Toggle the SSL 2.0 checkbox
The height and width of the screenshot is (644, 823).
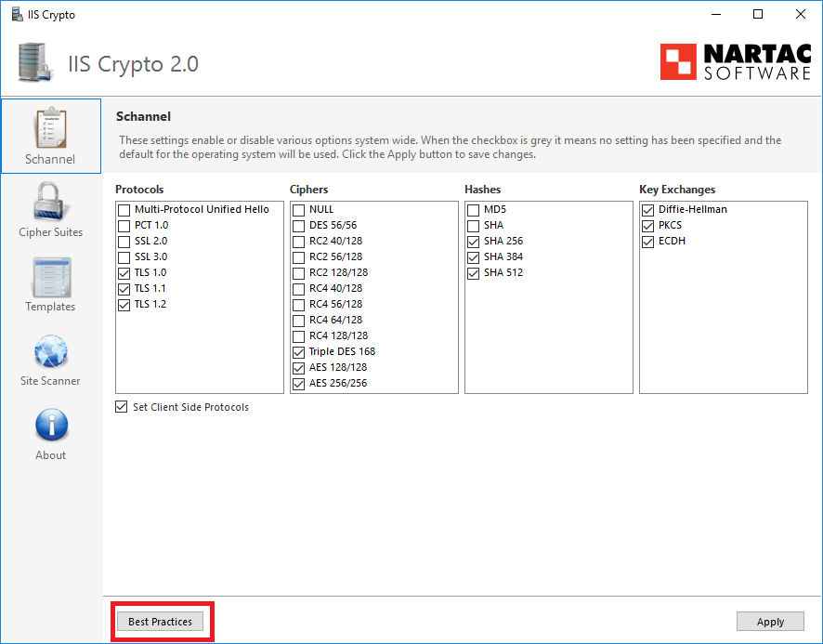[x=124, y=242]
